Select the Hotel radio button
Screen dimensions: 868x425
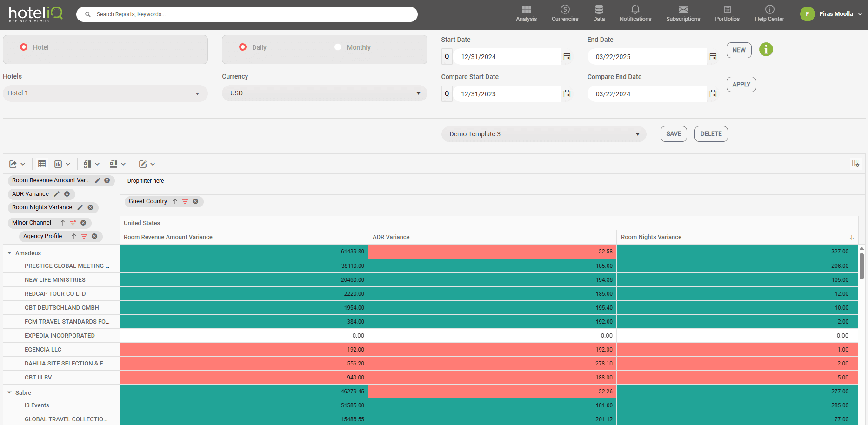[x=24, y=47]
